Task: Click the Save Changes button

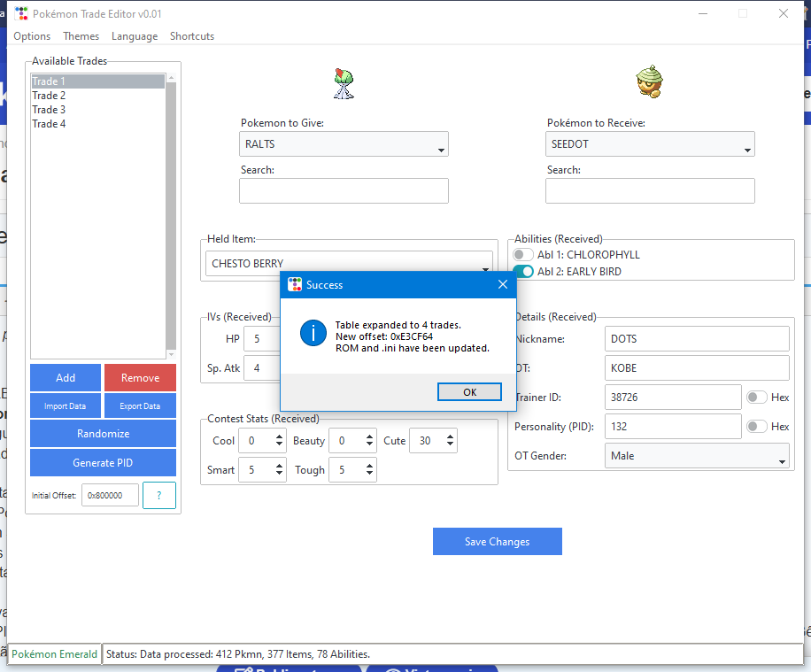Action: pos(497,542)
